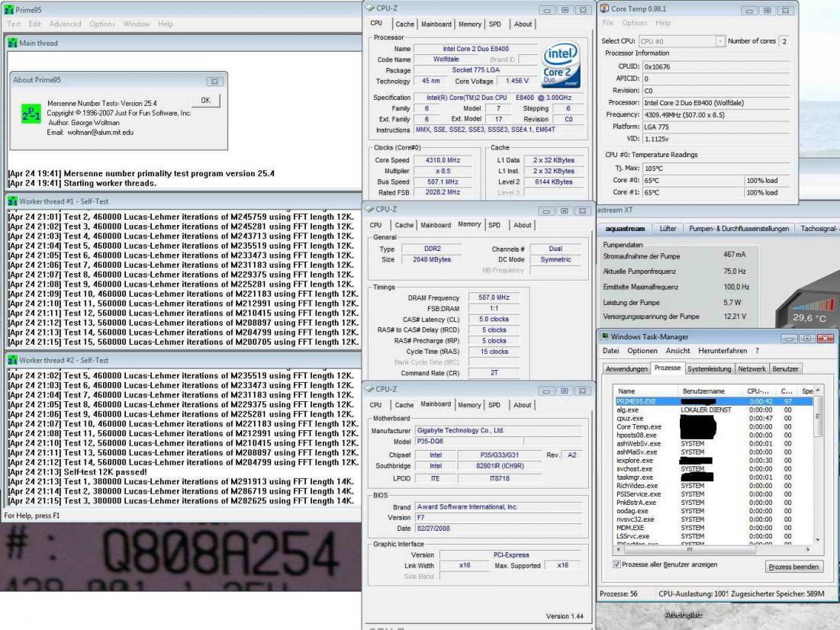Switch to Systemleistung tab in Task-Manager
840x630 pixels.
[x=710, y=369]
